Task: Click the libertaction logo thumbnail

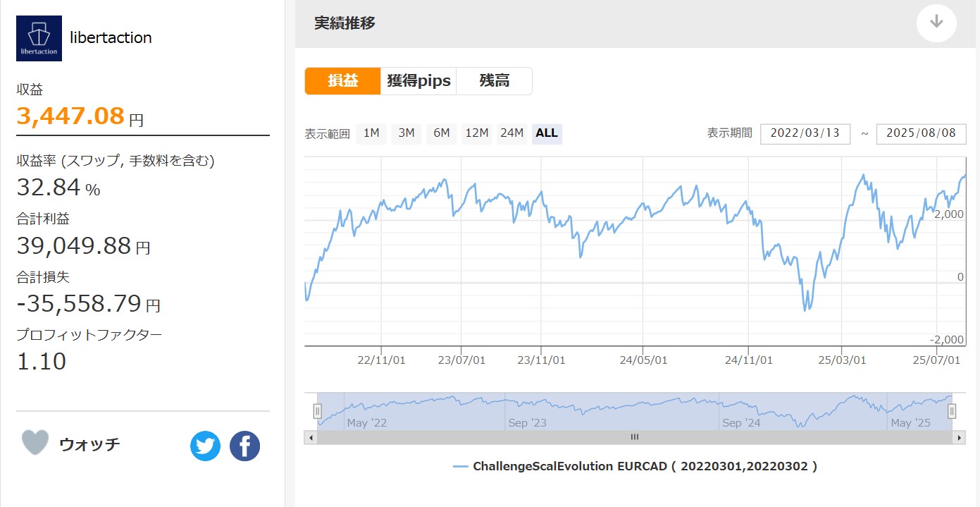Action: click(x=39, y=38)
